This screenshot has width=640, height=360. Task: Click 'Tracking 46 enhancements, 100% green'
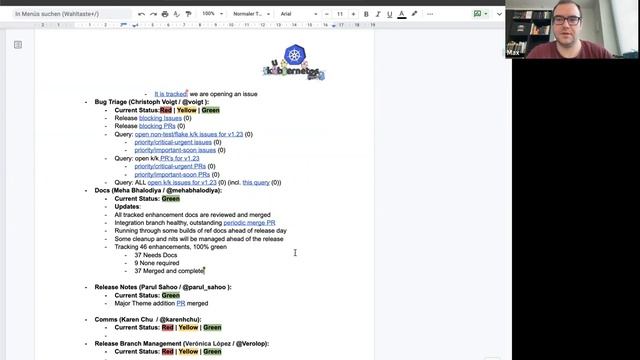(x=171, y=247)
